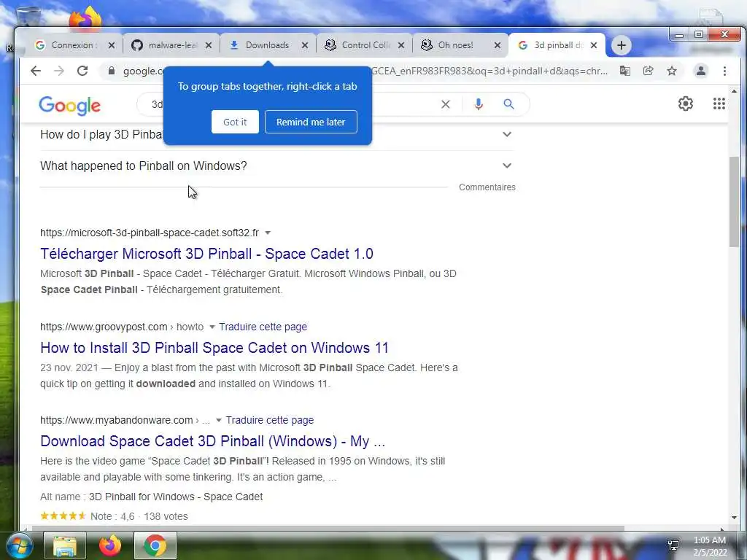Close the Control Coll tab
The width and height of the screenshot is (747, 560).
point(401,45)
